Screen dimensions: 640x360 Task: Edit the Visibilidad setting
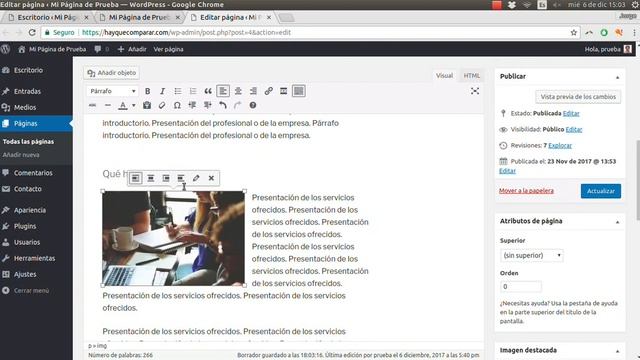573,129
